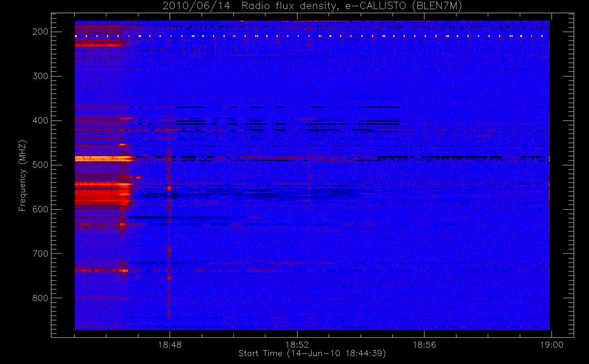Viewport: 589px width, 364px height.
Task: Click the 200 frequency tick label
Action: pos(40,32)
